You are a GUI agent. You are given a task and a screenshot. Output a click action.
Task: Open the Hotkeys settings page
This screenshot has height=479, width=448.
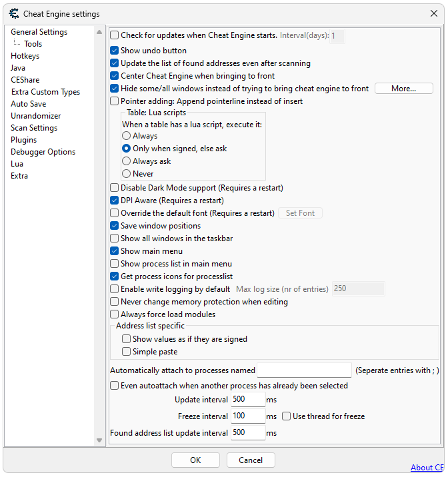[25, 56]
